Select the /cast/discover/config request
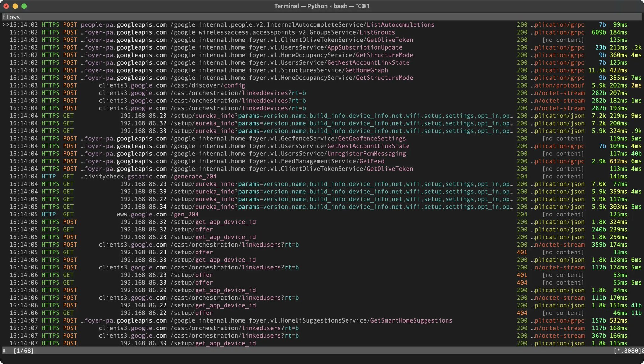The image size is (644, 364). tap(322, 85)
